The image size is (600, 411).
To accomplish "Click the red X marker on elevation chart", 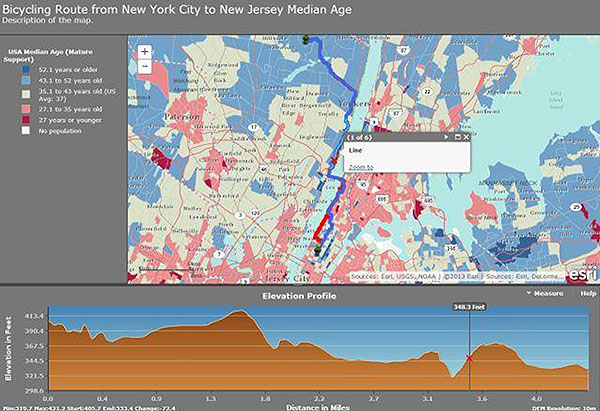I will click(469, 358).
